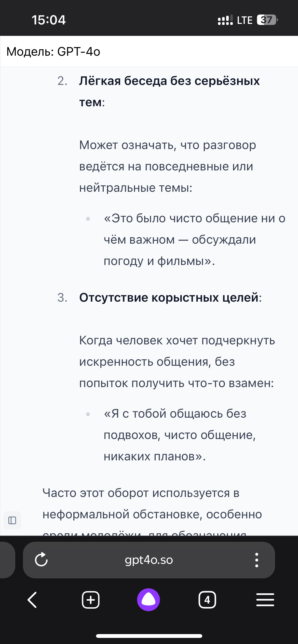Tap the 15:04 clock in status bar

tap(49, 20)
